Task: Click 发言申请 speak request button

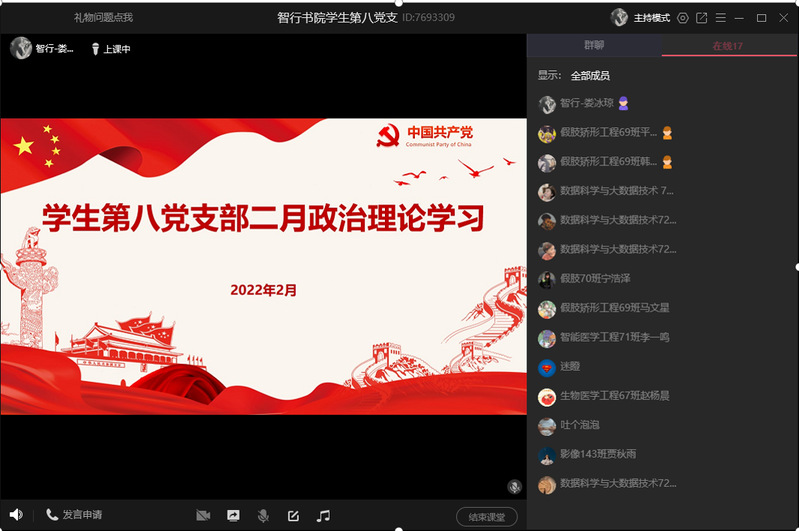Action: [x=74, y=515]
